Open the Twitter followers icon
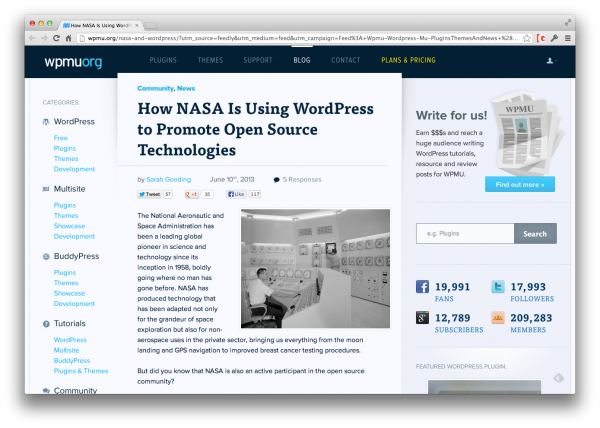 click(498, 286)
